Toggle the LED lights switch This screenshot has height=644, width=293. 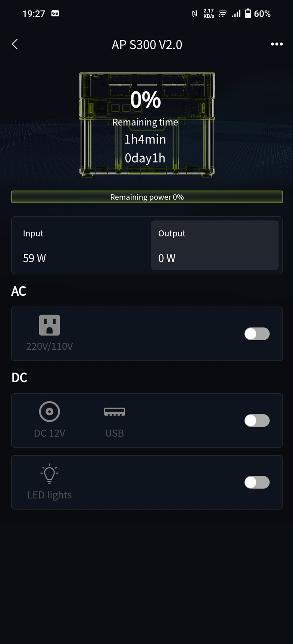coord(257,482)
